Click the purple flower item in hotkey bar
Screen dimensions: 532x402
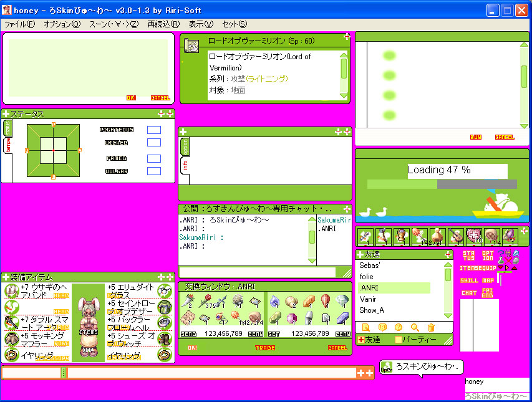(510, 236)
